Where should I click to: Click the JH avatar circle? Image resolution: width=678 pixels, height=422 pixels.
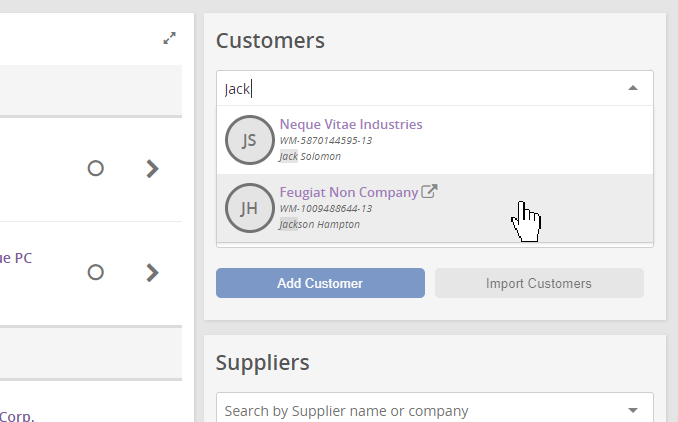pyautogui.click(x=249, y=207)
